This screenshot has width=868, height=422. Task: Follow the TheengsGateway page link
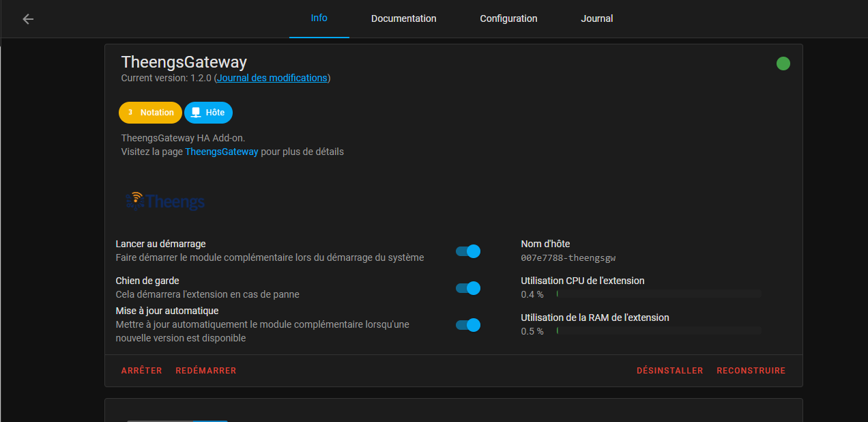[221, 152]
